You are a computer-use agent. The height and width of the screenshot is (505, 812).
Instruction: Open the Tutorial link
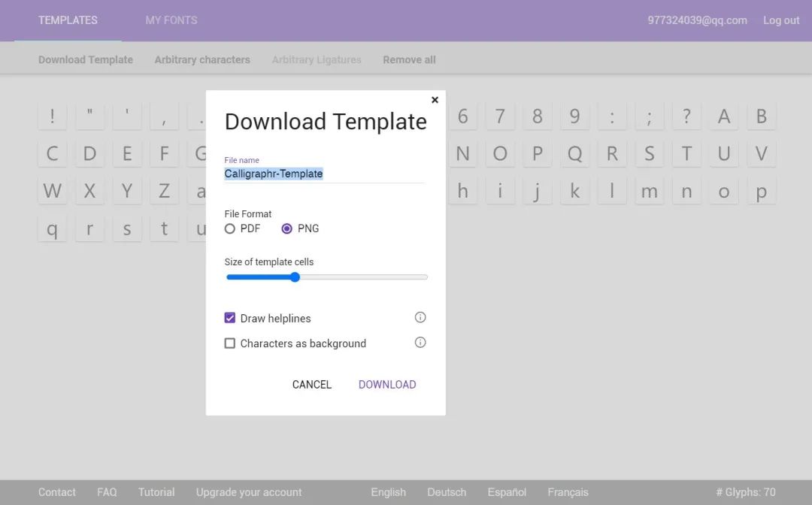(156, 492)
